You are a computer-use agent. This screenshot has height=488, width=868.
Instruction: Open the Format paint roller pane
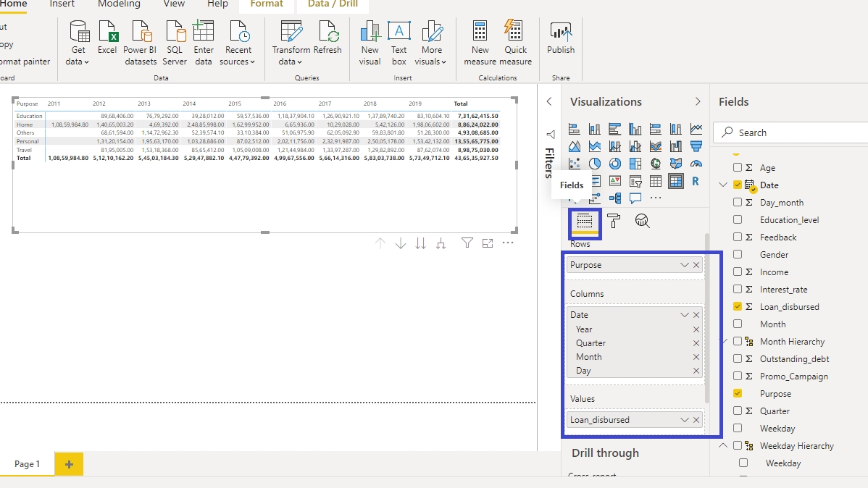click(614, 221)
